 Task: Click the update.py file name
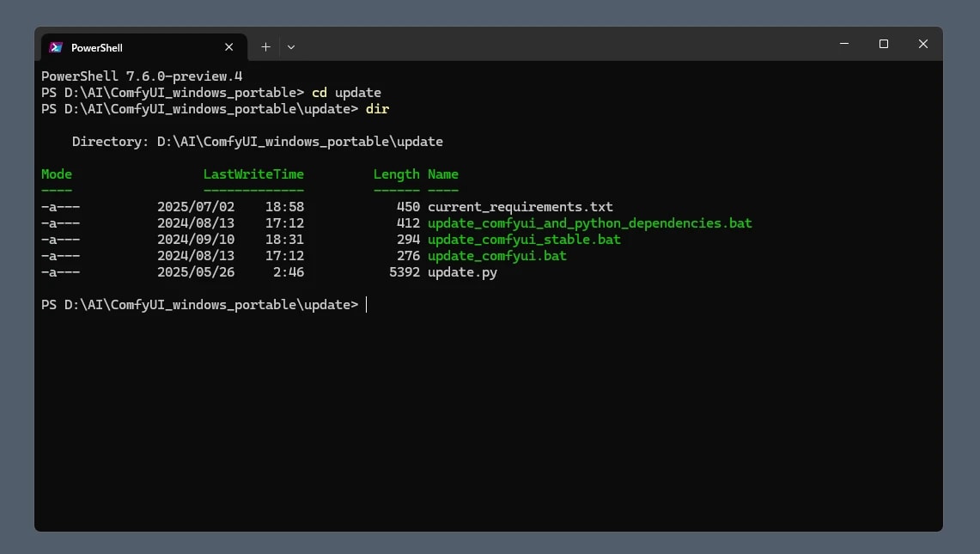point(462,272)
